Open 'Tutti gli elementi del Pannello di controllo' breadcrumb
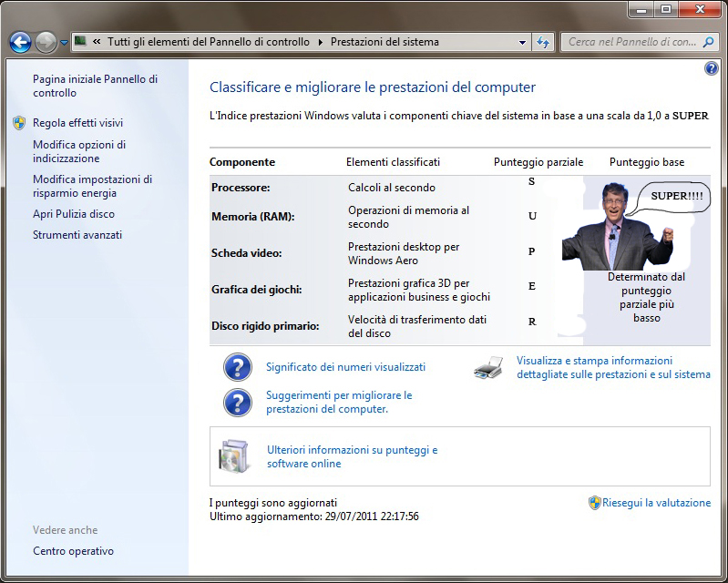Viewport: 728px width, 583px height. 209,42
